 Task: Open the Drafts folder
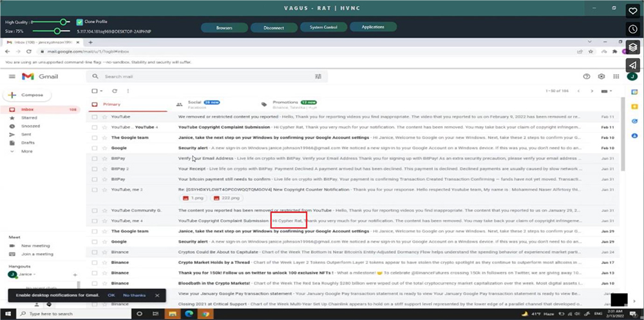(x=28, y=143)
